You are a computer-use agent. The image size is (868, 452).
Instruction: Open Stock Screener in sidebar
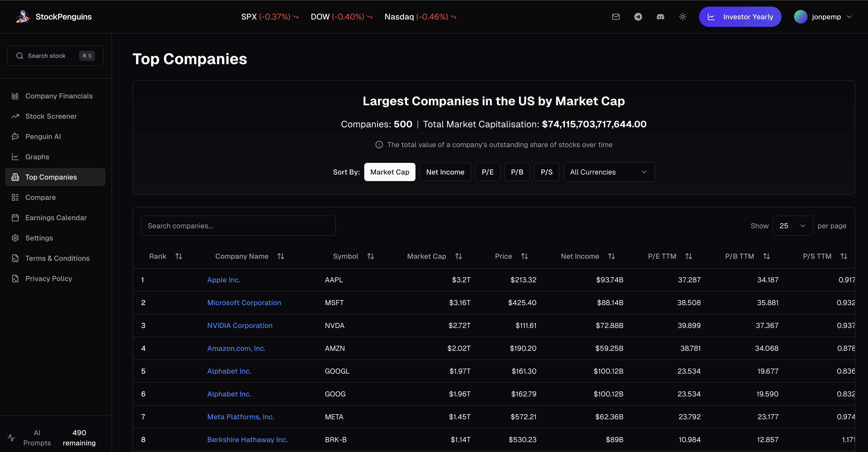click(x=51, y=116)
